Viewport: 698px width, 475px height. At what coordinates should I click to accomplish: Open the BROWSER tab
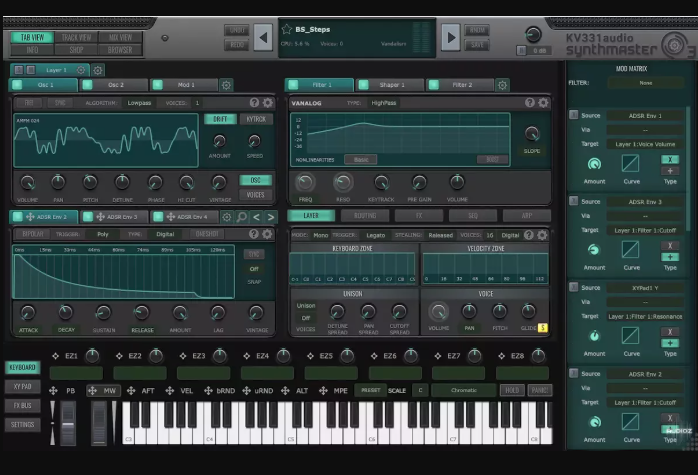pos(120,50)
